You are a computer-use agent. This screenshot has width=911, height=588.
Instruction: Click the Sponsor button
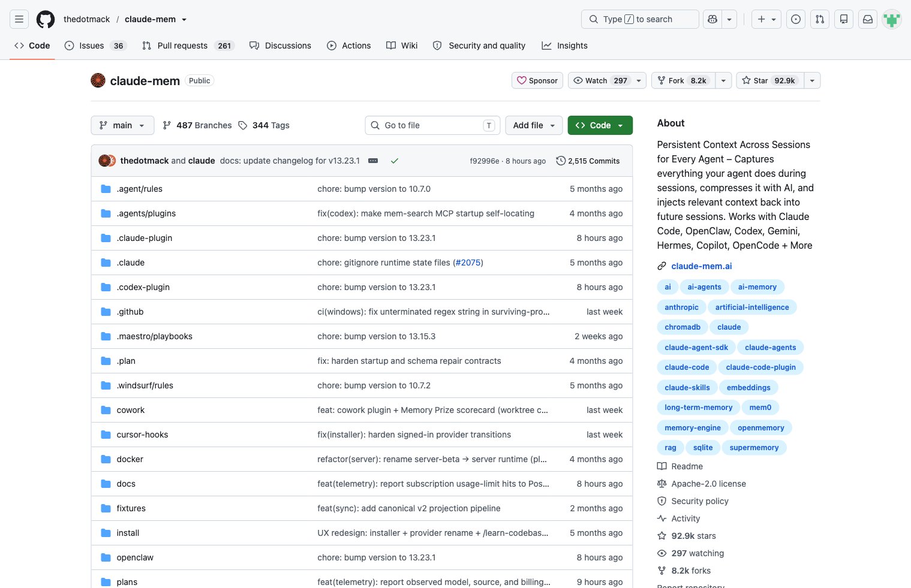tap(537, 80)
